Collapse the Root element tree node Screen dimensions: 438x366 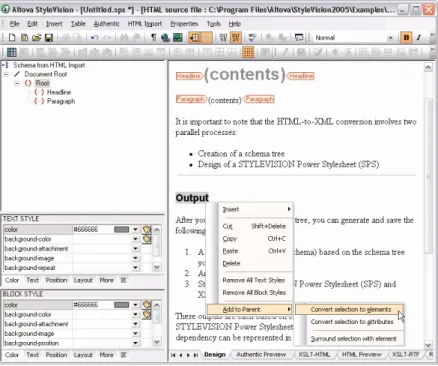point(17,83)
